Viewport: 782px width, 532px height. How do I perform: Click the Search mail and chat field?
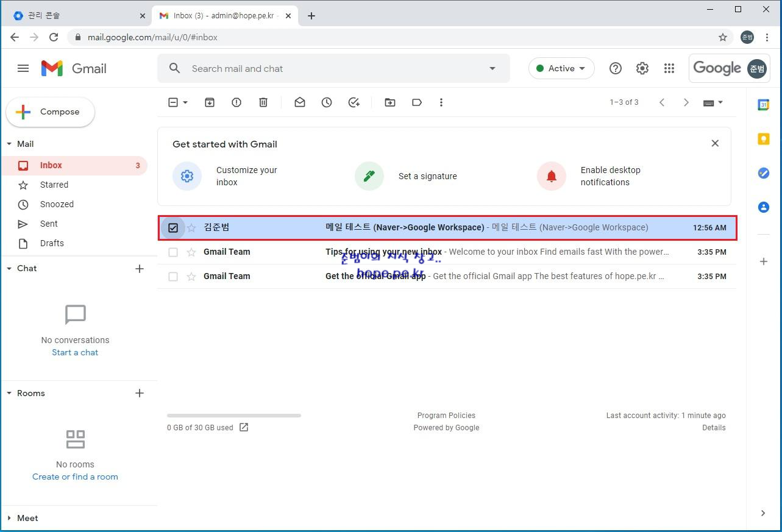tap(333, 68)
